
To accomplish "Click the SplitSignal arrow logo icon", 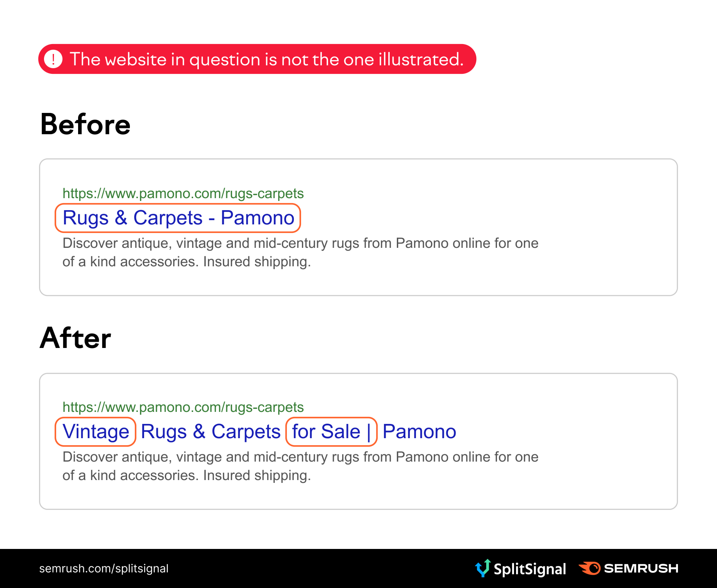I will 483,568.
